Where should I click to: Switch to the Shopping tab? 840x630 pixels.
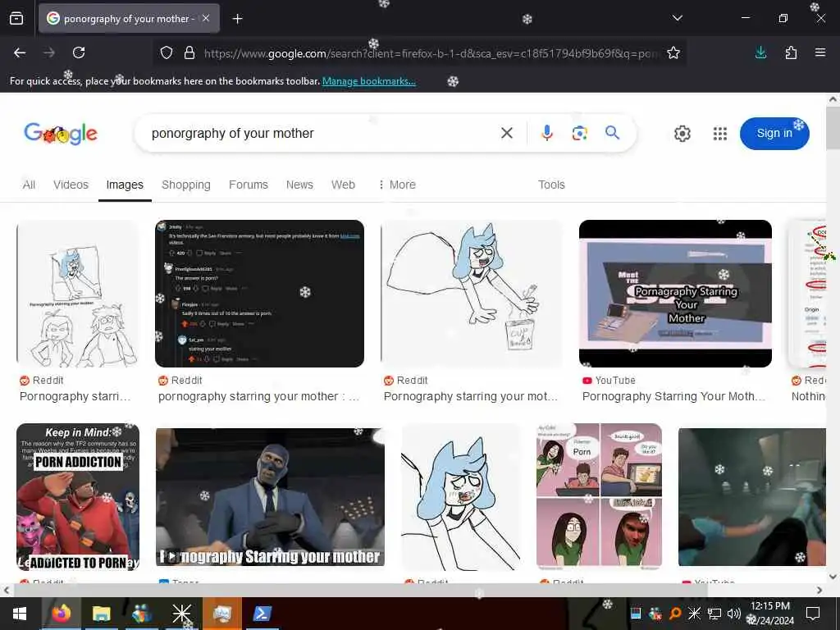point(186,185)
